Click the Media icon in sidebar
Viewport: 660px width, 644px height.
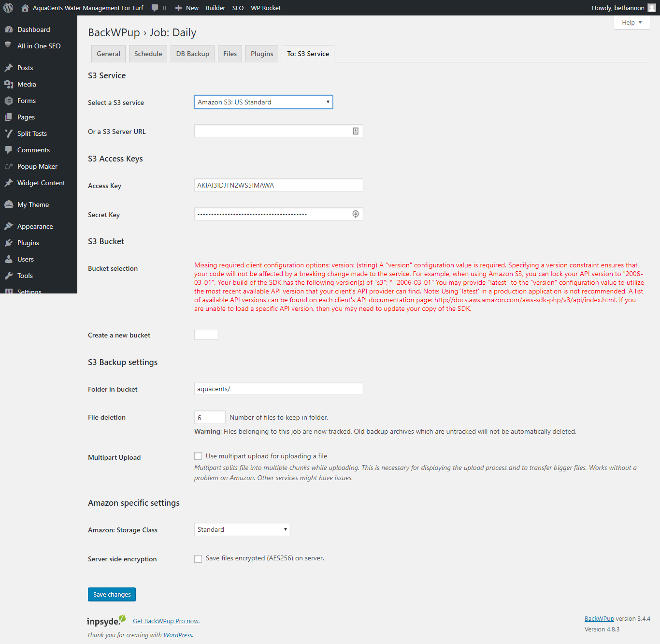click(9, 84)
